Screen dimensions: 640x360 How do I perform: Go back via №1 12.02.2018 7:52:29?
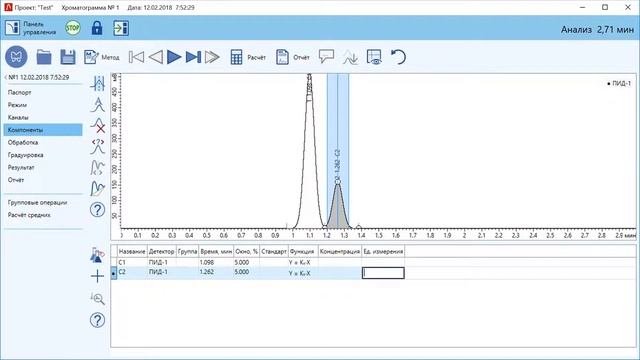point(37,77)
